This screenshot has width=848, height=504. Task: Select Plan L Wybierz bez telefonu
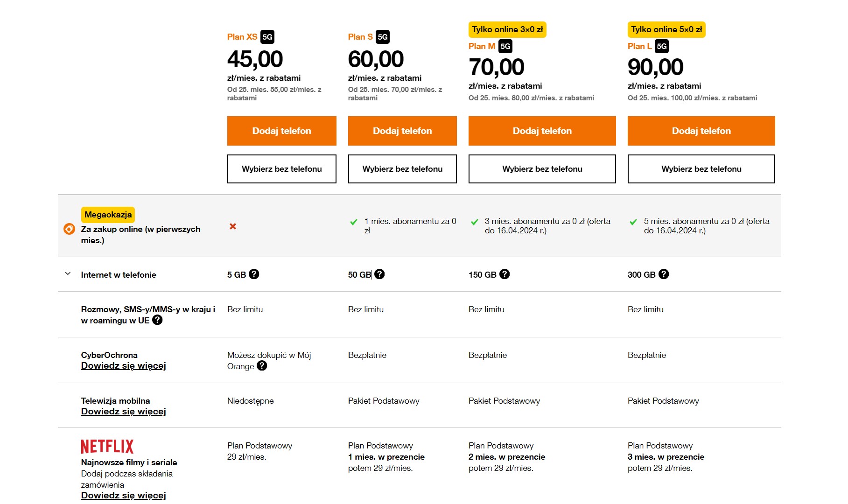tap(701, 169)
